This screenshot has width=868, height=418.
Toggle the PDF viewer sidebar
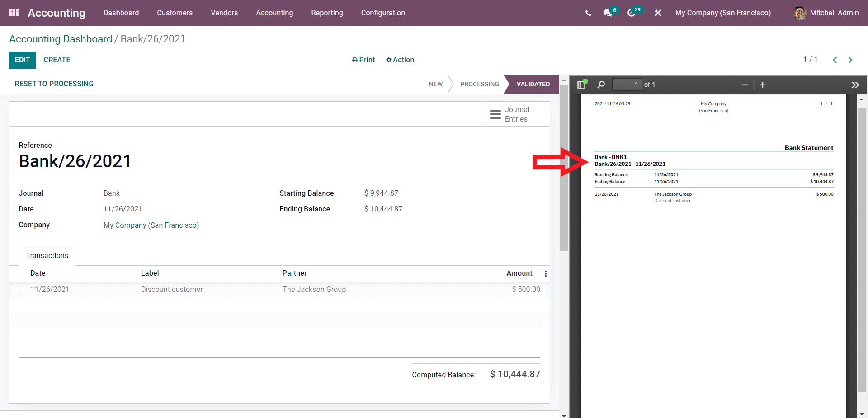(x=582, y=85)
